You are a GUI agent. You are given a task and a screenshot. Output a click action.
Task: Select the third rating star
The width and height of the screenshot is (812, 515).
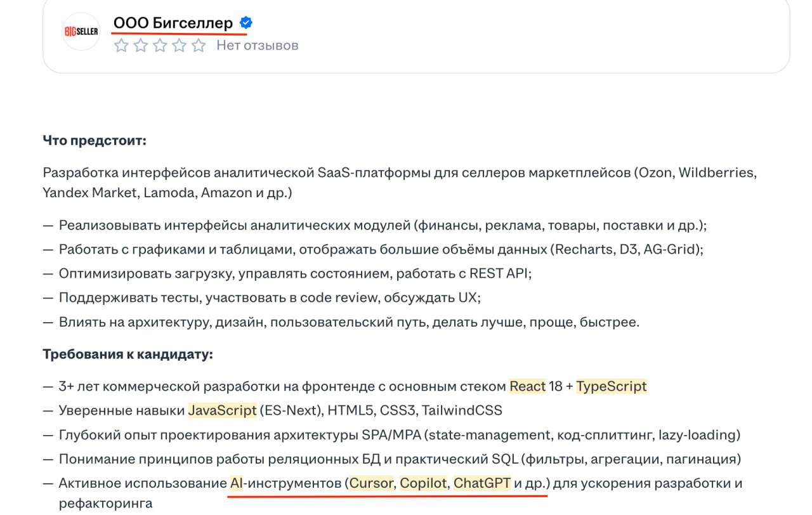point(160,45)
